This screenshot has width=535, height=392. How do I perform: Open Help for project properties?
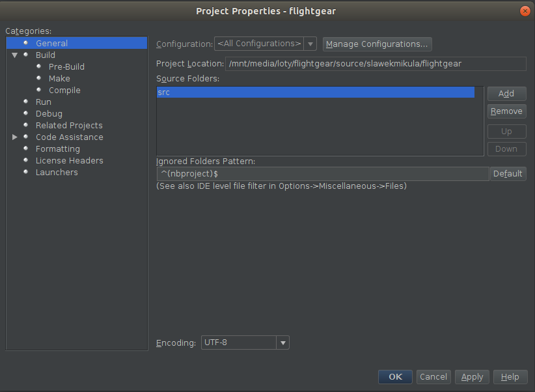[x=510, y=377]
